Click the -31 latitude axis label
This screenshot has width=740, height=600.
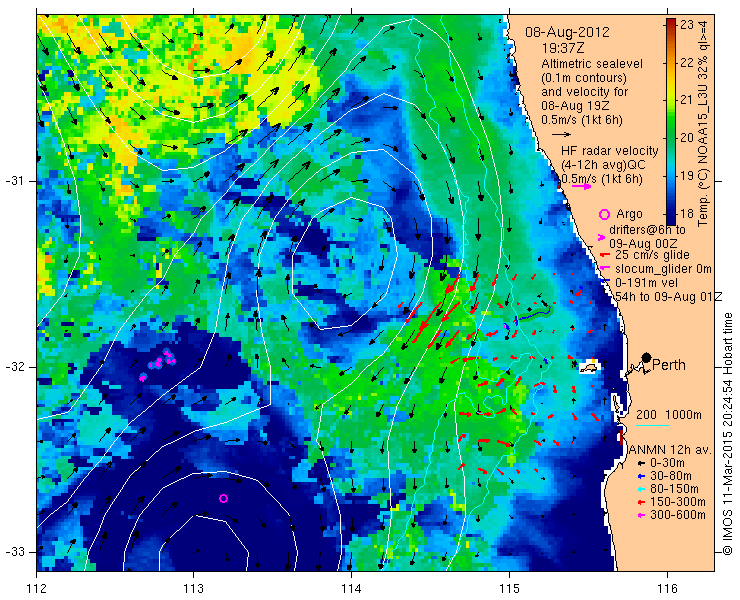(16, 181)
